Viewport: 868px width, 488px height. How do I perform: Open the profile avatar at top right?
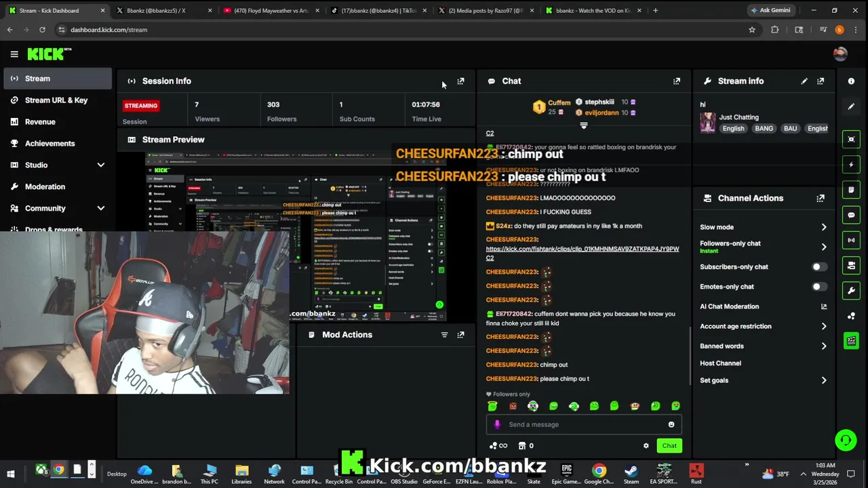tap(840, 54)
